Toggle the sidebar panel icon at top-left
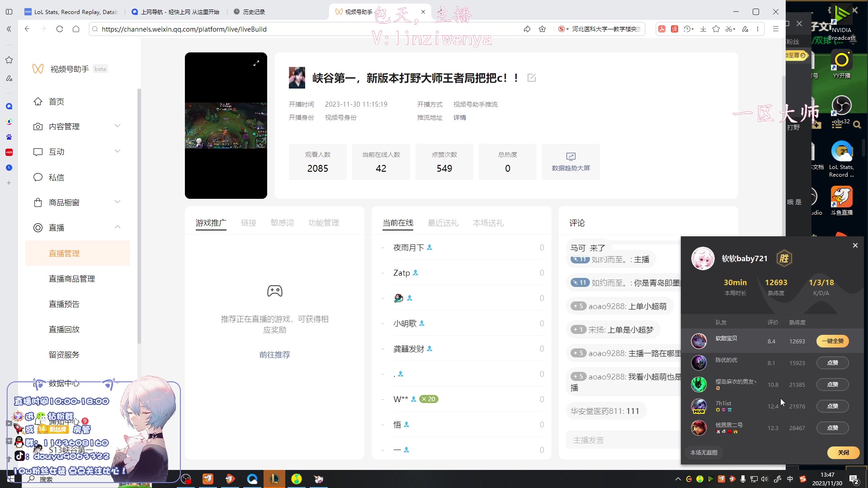The height and width of the screenshot is (488, 868). 9,12
